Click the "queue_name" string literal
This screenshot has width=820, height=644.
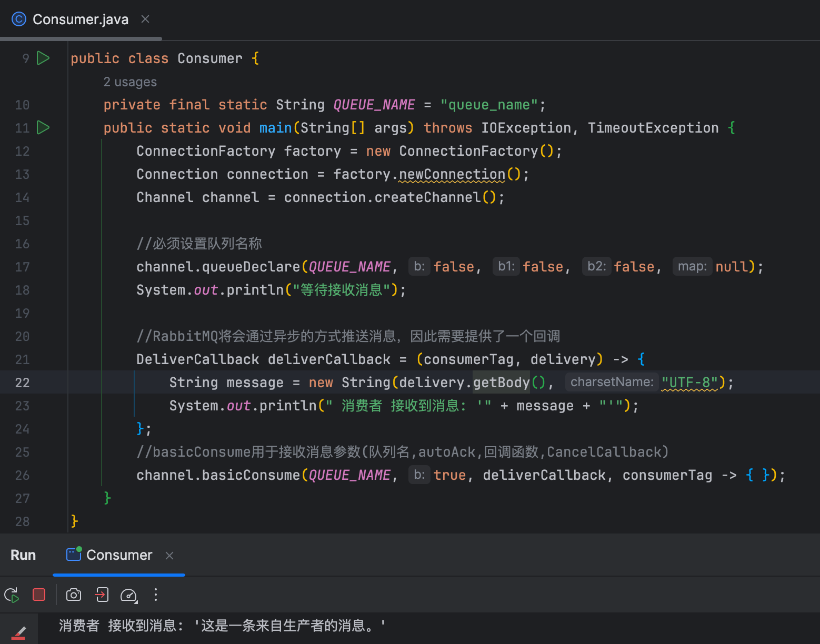[489, 105]
